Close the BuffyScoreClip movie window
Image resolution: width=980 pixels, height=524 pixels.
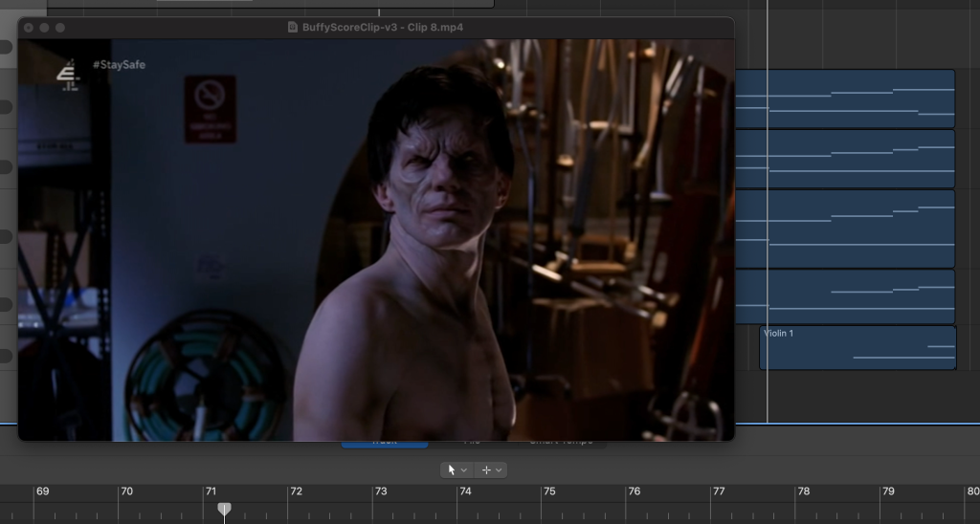(28, 28)
